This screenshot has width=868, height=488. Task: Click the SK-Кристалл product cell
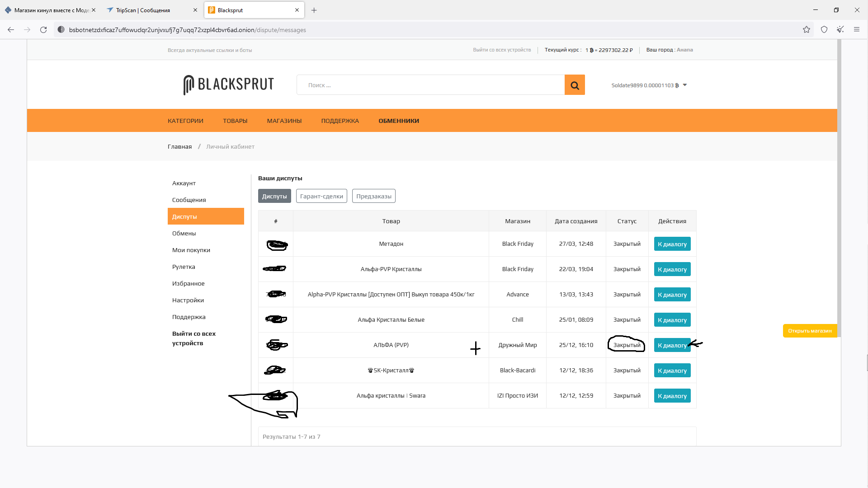pos(391,371)
